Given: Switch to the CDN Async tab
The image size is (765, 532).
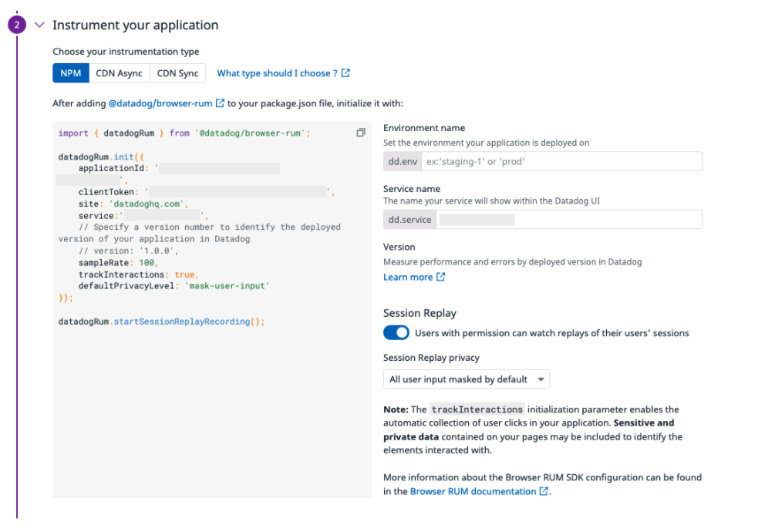Looking at the screenshot, I should [119, 73].
